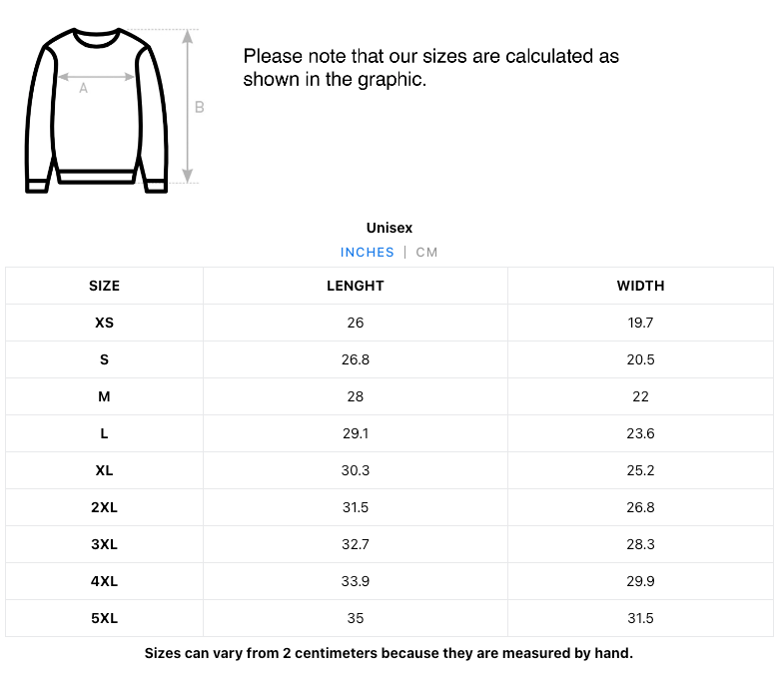Switch units to CM
Screen dimensions: 784x680
coord(426,252)
